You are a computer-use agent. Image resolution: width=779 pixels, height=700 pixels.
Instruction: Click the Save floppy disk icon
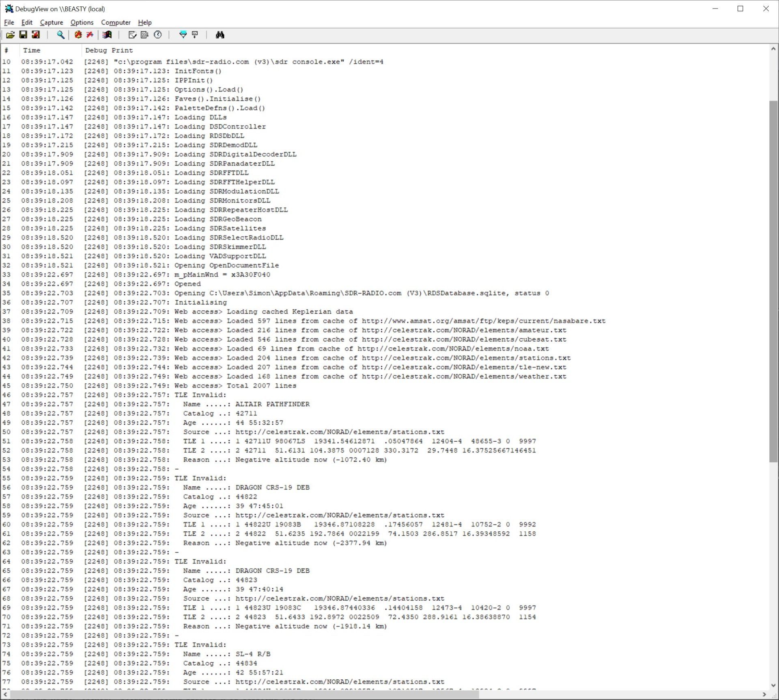tap(23, 35)
